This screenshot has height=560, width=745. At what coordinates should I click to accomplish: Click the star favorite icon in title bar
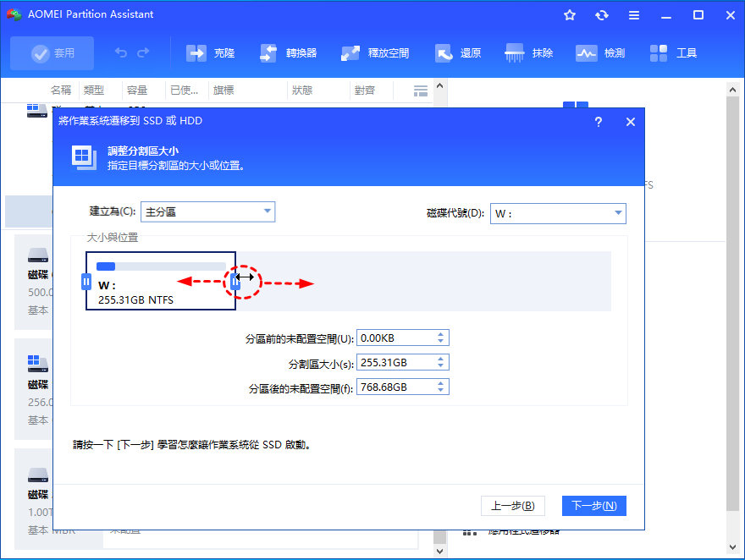(x=570, y=15)
